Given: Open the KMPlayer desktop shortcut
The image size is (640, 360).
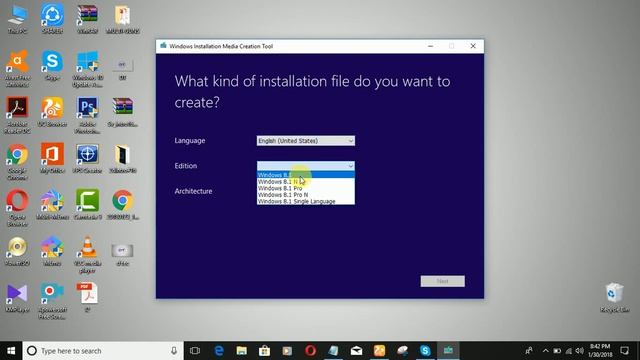Looking at the screenshot, I should point(17,298).
